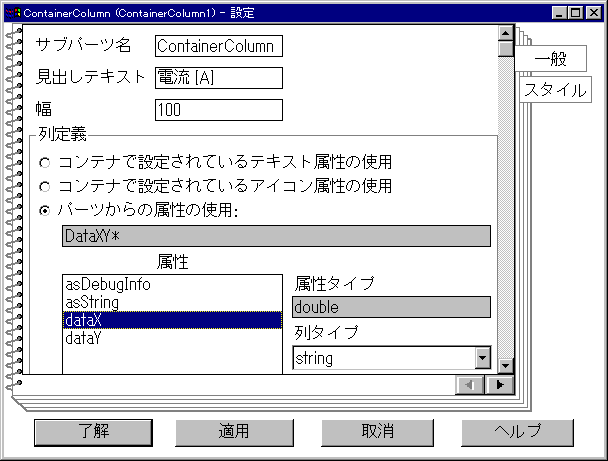Viewport: 608px width, 461px height.
Task: Click the 見出しテキスト input field
Action: click(x=219, y=78)
